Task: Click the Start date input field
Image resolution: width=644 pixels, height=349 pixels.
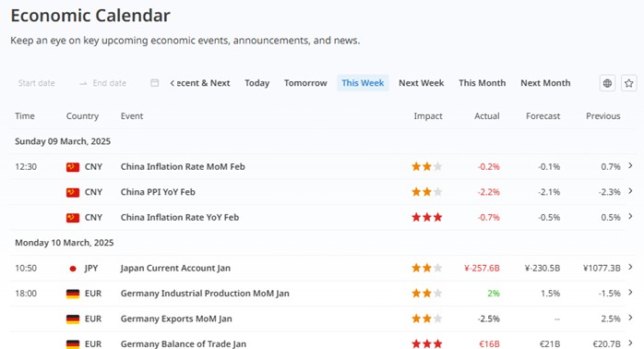Action: point(37,83)
